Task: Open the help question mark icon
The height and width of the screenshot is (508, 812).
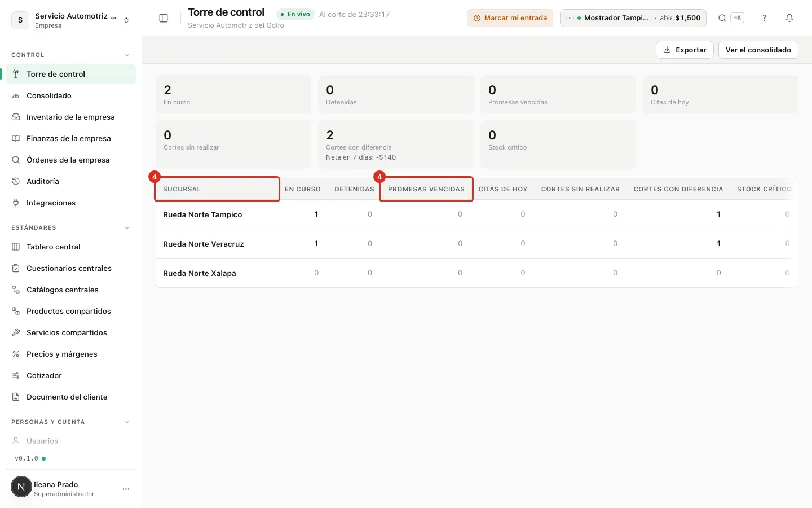Action: pyautogui.click(x=765, y=18)
